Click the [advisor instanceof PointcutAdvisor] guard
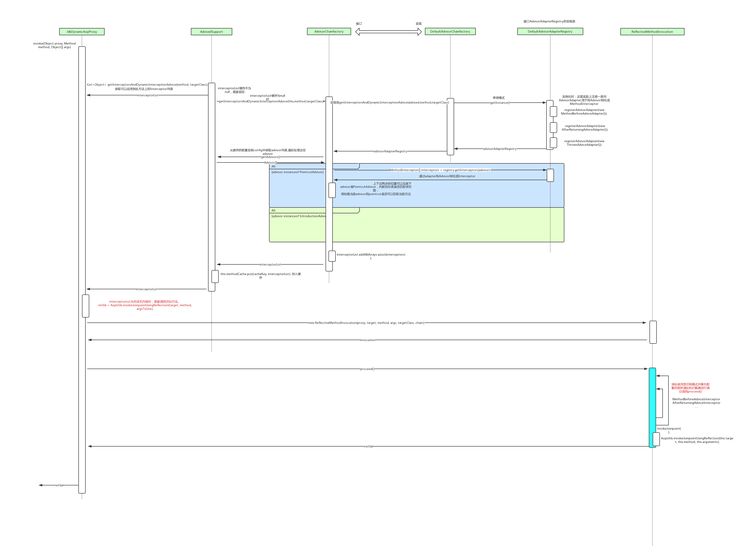 [298, 172]
